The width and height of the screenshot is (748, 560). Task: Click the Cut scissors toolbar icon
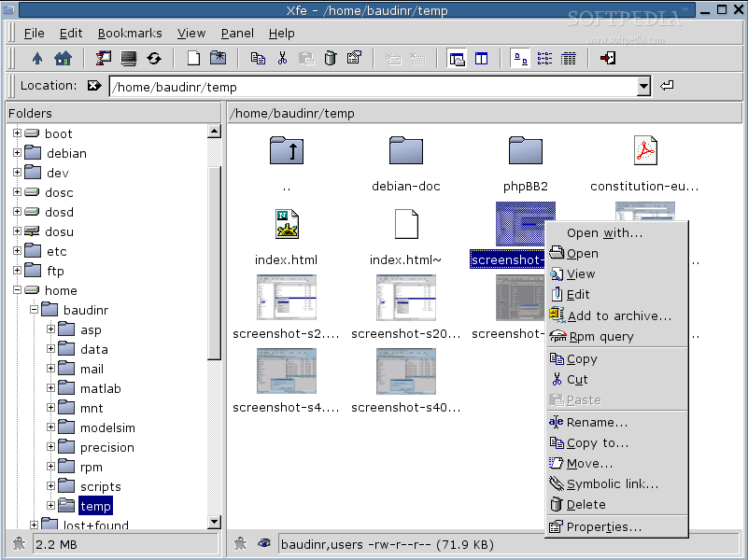[x=282, y=59]
